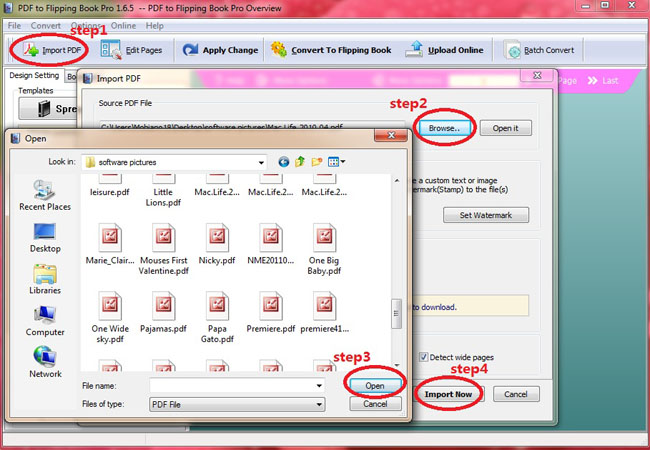Select the leisure.pdf file

[x=110, y=186]
